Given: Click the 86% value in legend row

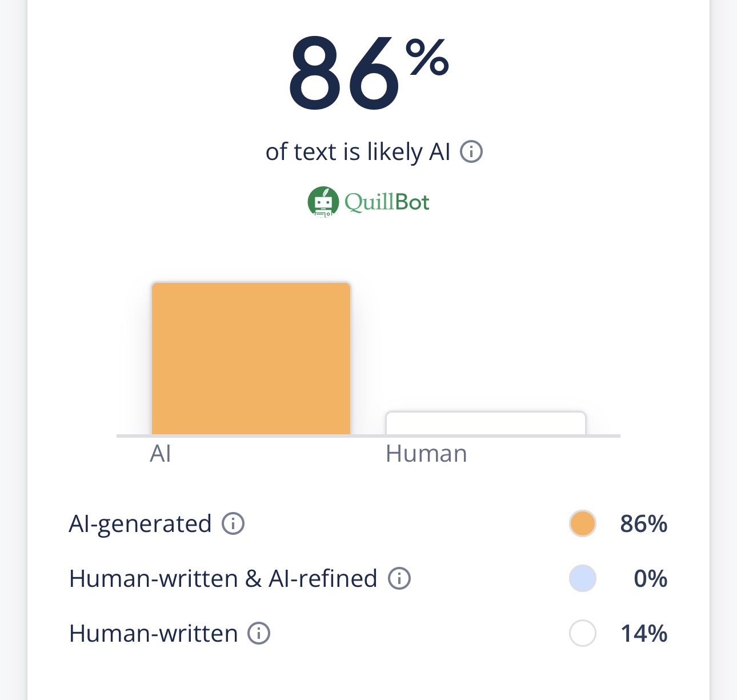Looking at the screenshot, I should (644, 523).
